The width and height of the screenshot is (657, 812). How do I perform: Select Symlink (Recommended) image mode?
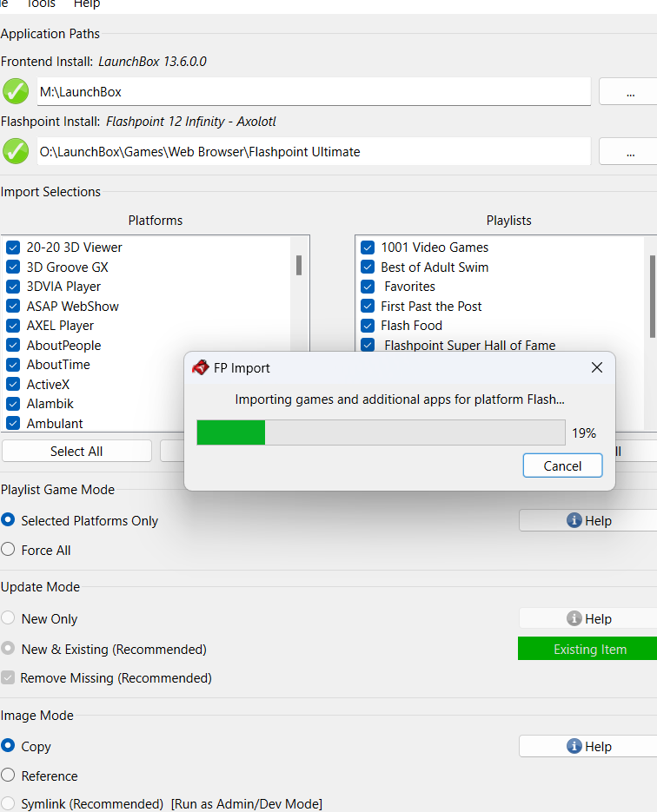coord(8,803)
